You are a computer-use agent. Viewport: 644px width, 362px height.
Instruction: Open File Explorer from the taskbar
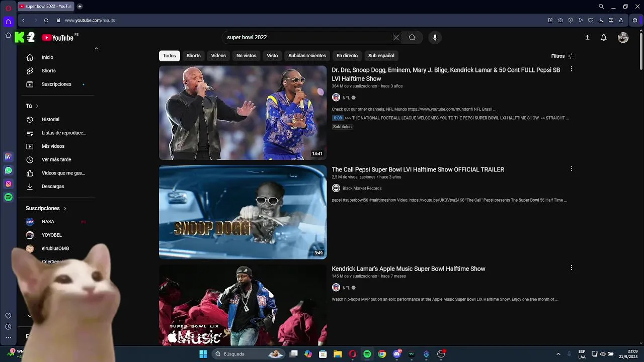[338, 354]
